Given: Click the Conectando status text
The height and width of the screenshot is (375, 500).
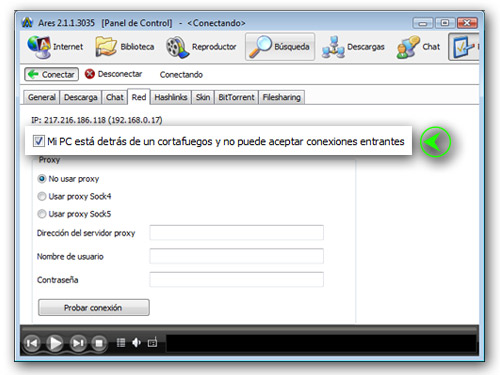Looking at the screenshot, I should click(x=181, y=75).
